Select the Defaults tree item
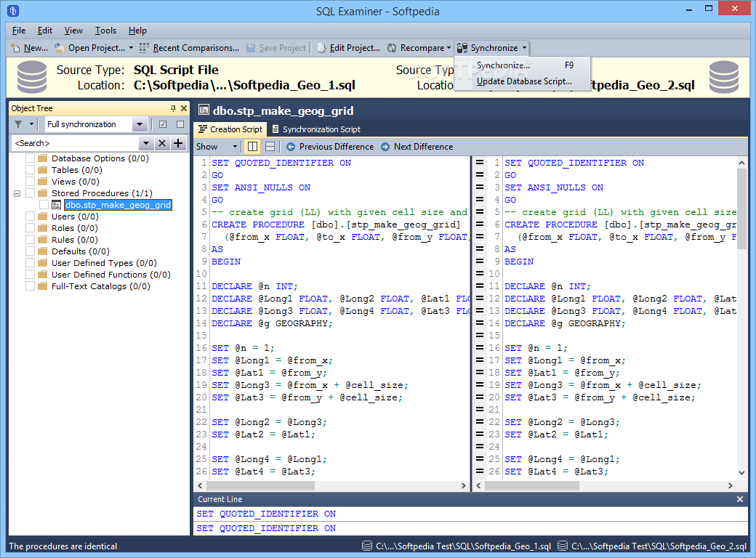The width and height of the screenshot is (756, 558). click(81, 251)
